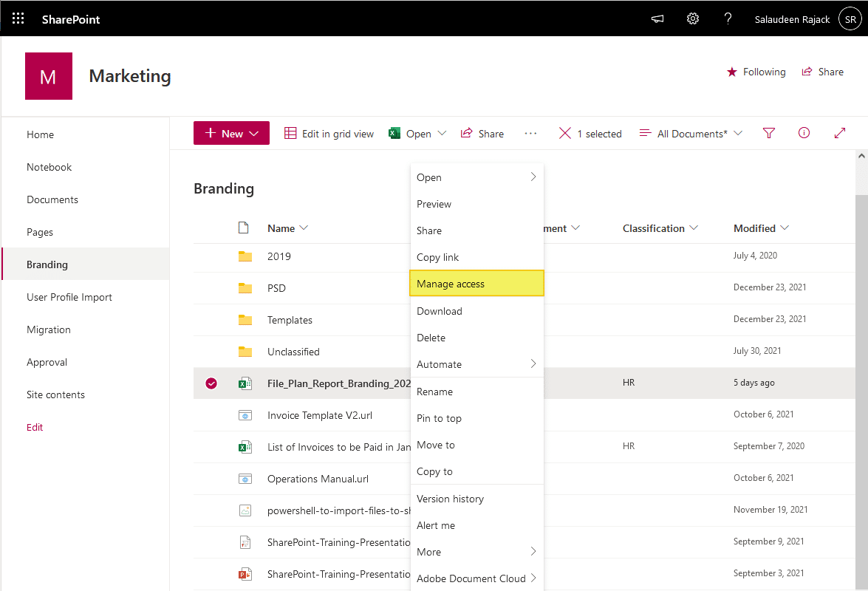The image size is (868, 591).
Task: Open the Templates folder
Action: pos(290,320)
